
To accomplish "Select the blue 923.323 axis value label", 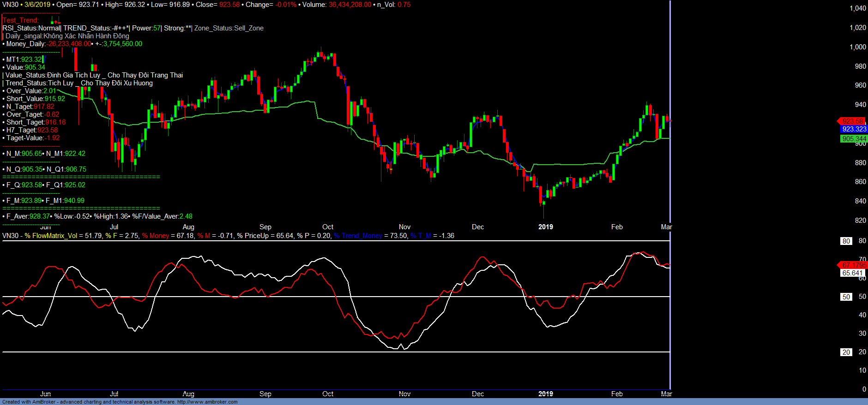I will (x=854, y=129).
